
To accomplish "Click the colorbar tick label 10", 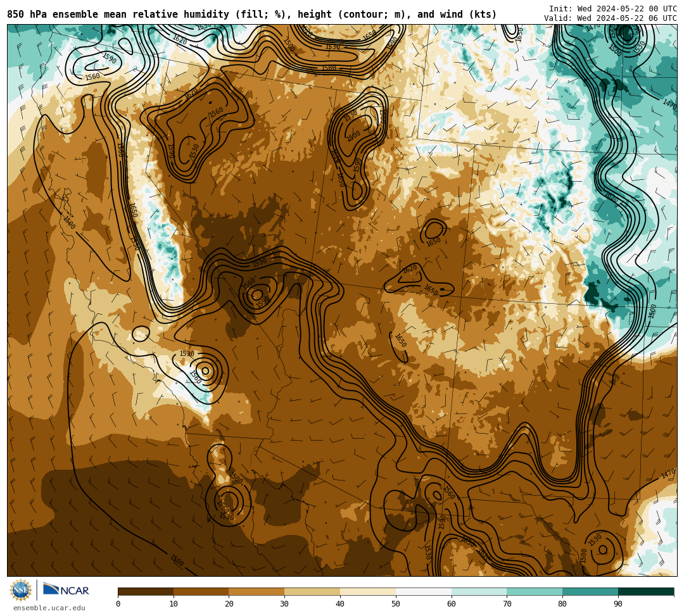I will pyautogui.click(x=174, y=604).
